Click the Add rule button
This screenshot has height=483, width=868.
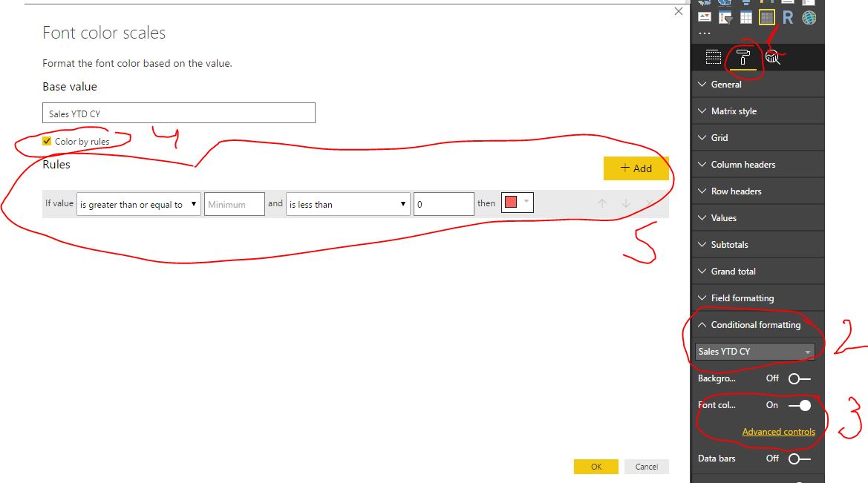[636, 168]
